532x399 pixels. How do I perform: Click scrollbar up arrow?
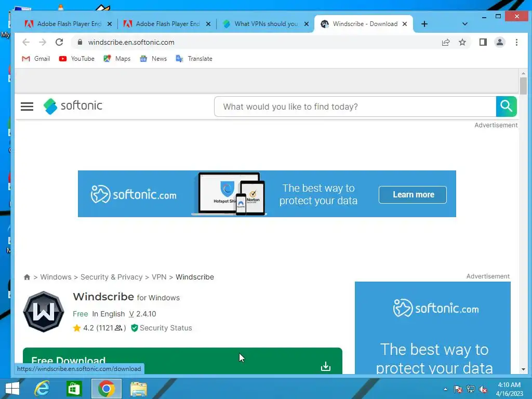[x=523, y=73]
